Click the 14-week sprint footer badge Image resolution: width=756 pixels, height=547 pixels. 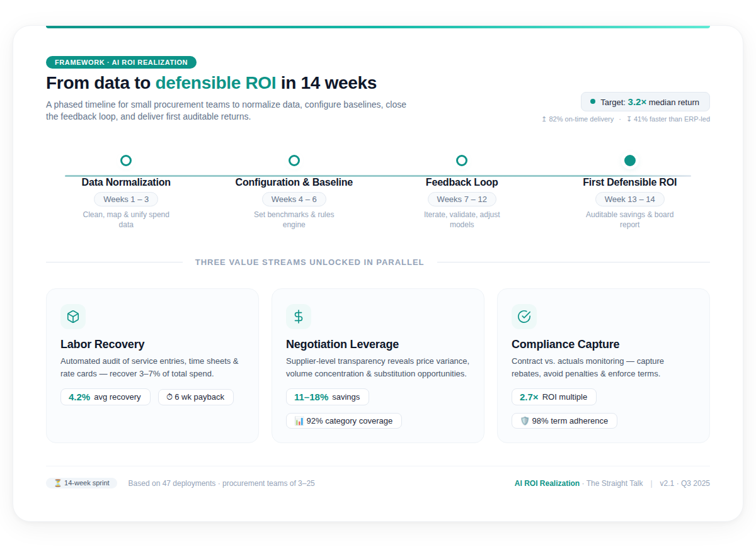tap(81, 483)
